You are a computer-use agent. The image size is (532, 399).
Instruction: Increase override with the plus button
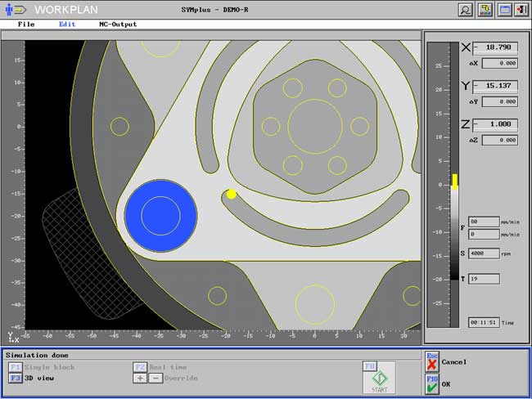[x=139, y=379]
